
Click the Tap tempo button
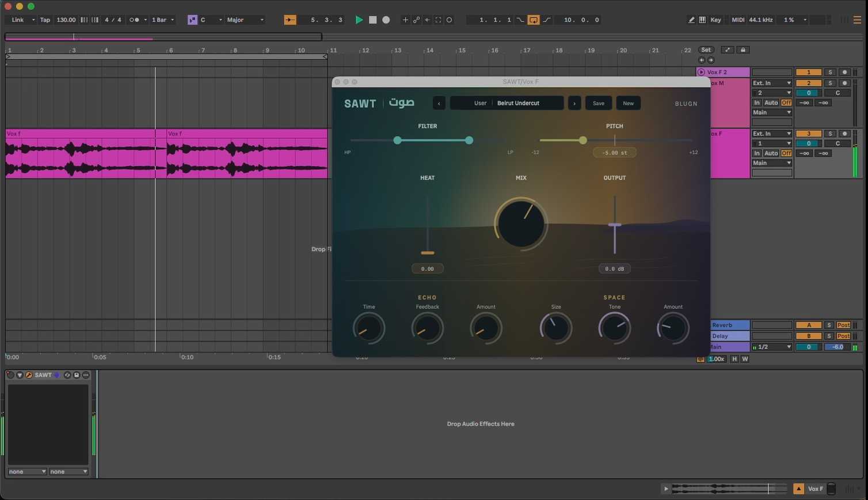(45, 20)
